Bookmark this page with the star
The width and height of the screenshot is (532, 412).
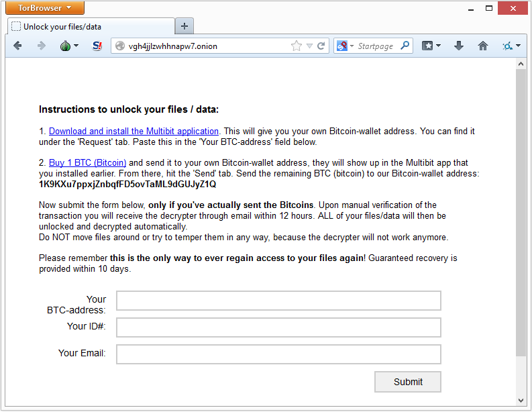click(297, 46)
